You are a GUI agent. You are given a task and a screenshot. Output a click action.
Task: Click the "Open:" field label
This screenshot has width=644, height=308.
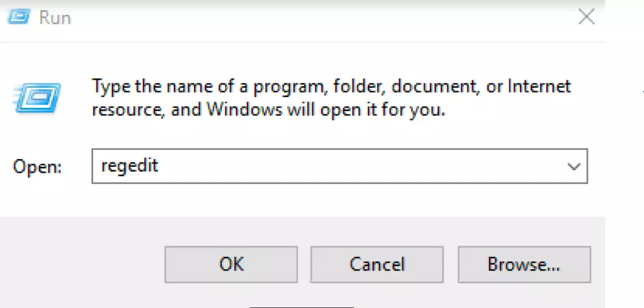[x=38, y=167]
